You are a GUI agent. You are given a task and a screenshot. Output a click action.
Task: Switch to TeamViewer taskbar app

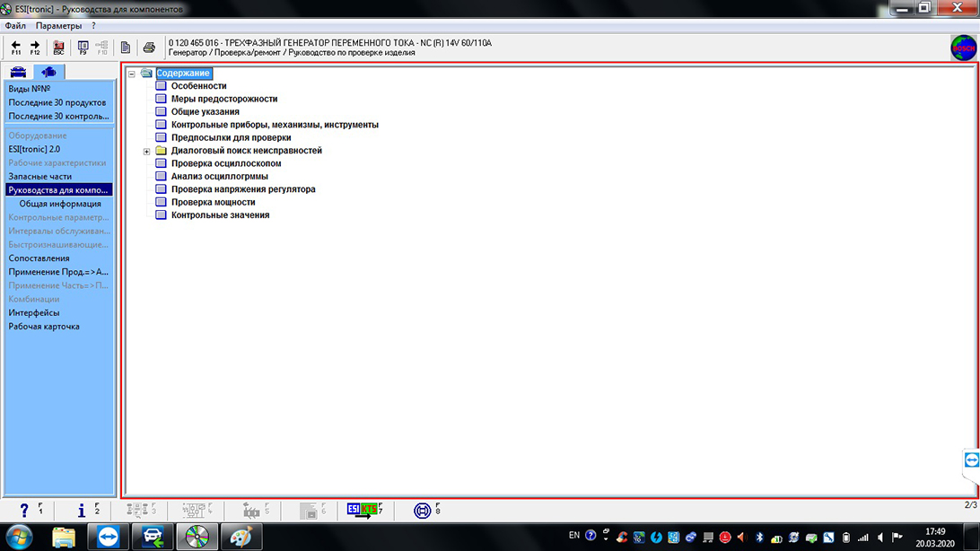point(108,538)
